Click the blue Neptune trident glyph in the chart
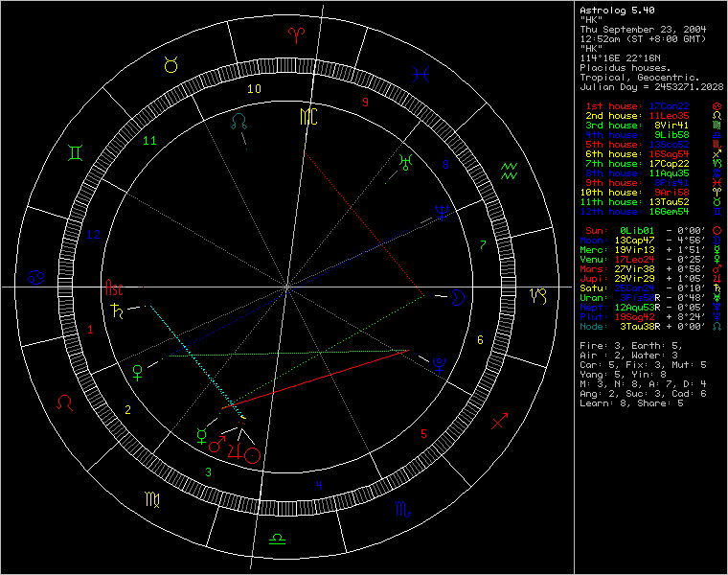Image resolution: width=728 pixels, height=575 pixels. (x=442, y=212)
